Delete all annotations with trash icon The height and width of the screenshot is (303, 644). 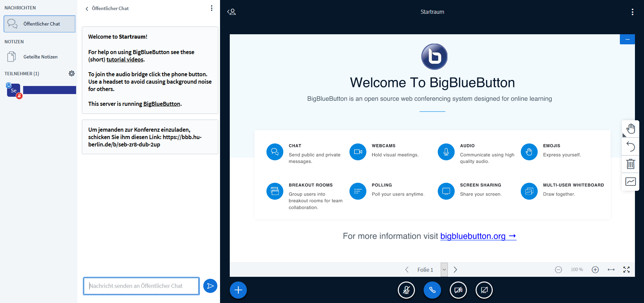(x=631, y=164)
